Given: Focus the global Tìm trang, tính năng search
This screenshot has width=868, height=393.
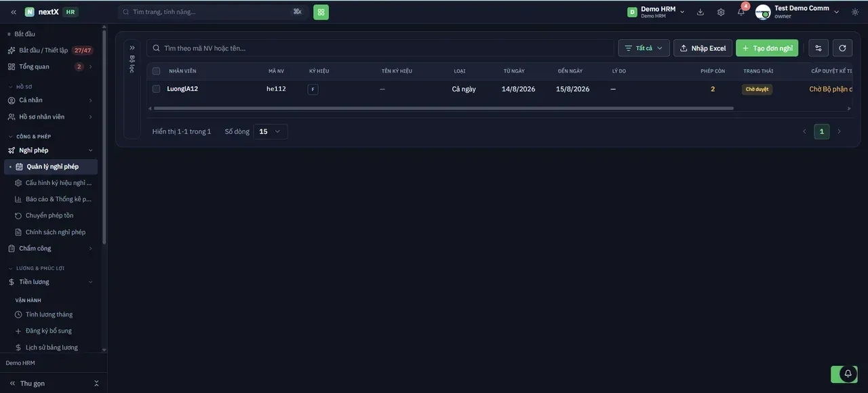Looking at the screenshot, I should pos(213,12).
